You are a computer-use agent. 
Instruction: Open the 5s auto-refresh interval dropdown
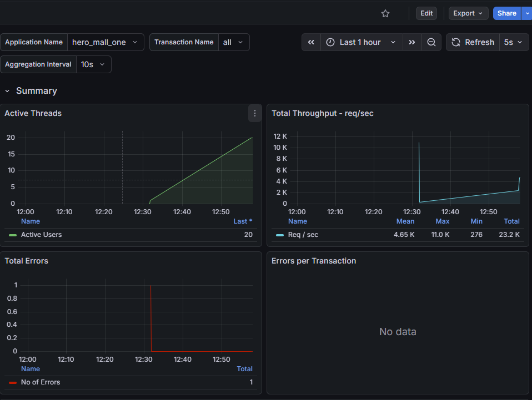point(514,42)
